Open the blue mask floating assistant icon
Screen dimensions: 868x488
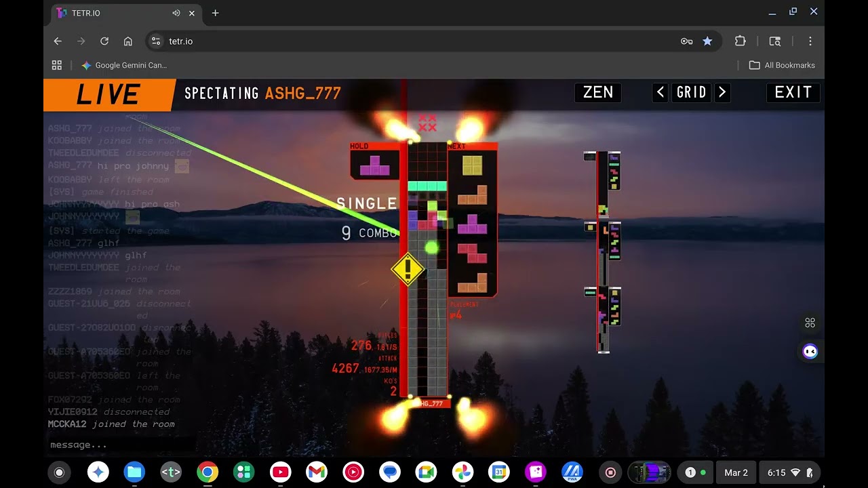click(810, 351)
